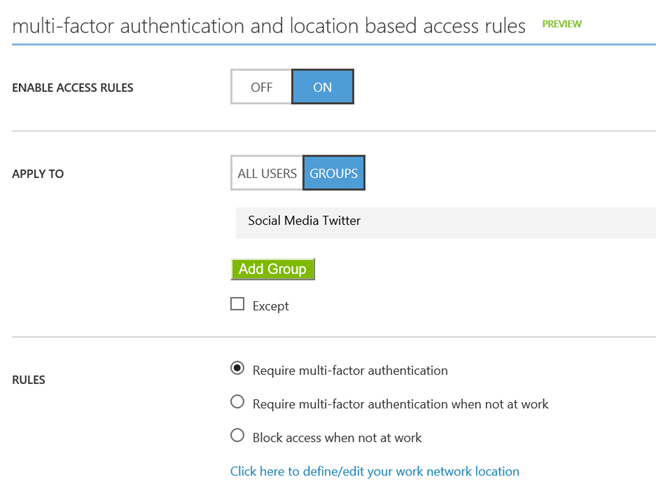The height and width of the screenshot is (496, 656).
Task: Pick the Block access when not at work radio
Action: point(237,435)
